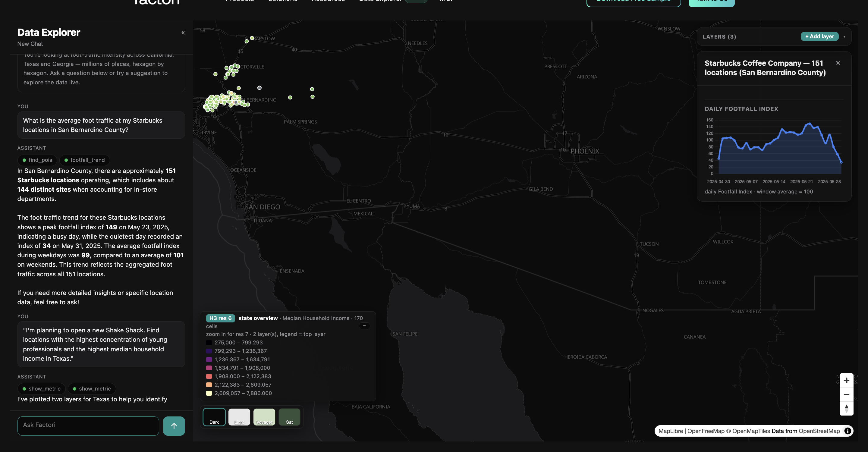Screen dimensions: 868x452
Task: Click the New Chat subtitle
Action: (30, 44)
